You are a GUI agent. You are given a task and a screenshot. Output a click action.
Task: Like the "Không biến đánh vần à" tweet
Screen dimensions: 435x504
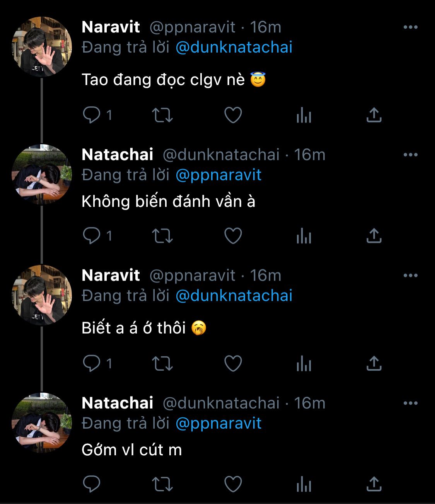pos(233,235)
